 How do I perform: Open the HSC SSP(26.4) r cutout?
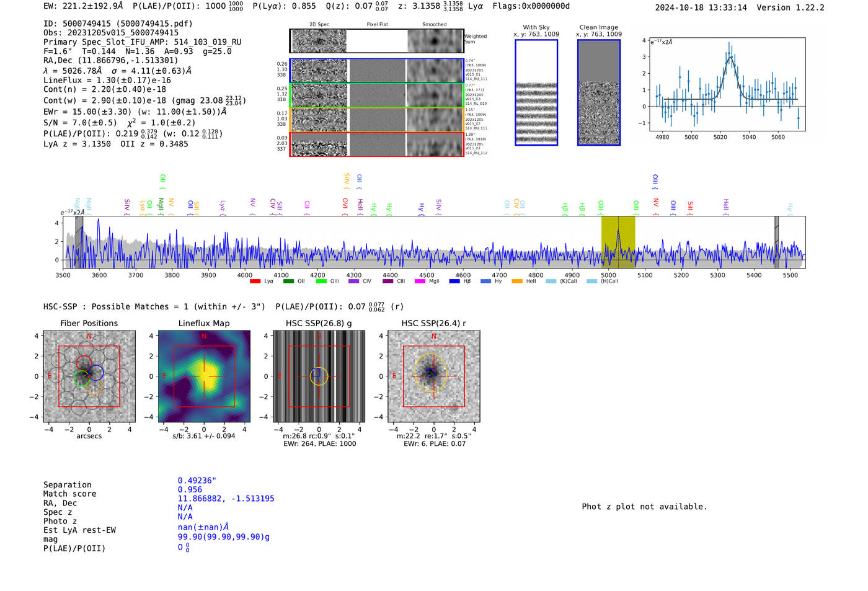coord(434,376)
